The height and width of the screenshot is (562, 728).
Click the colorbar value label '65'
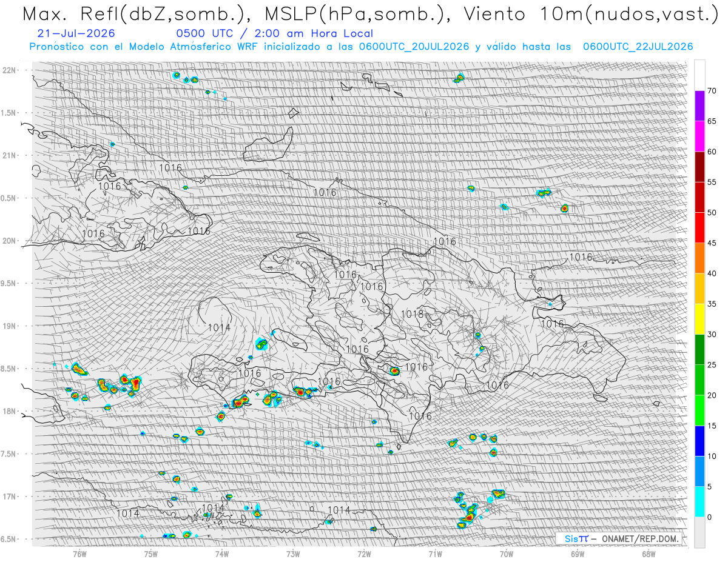pyautogui.click(x=712, y=121)
